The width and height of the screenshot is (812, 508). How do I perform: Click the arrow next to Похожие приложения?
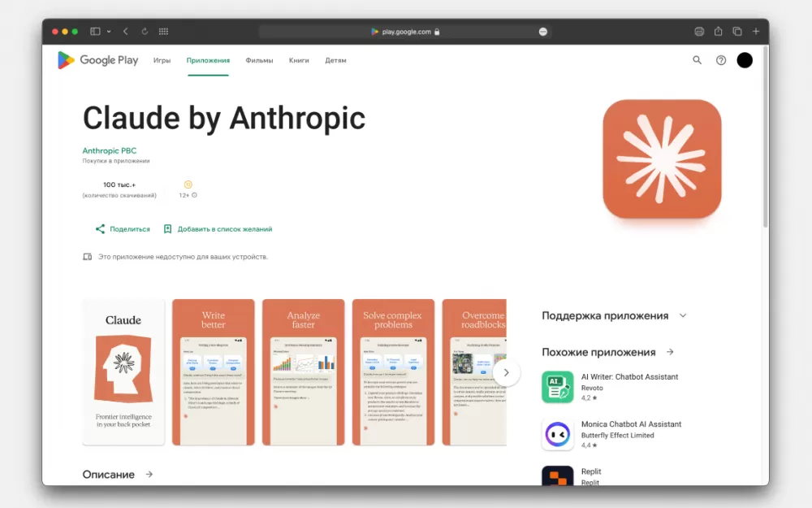point(670,352)
